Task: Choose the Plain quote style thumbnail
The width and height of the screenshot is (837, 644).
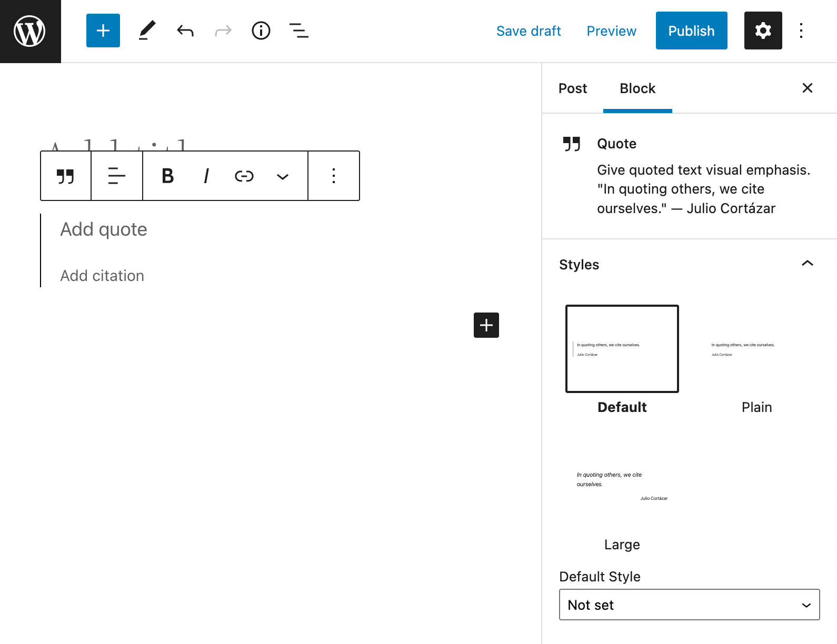Action: [x=756, y=349]
